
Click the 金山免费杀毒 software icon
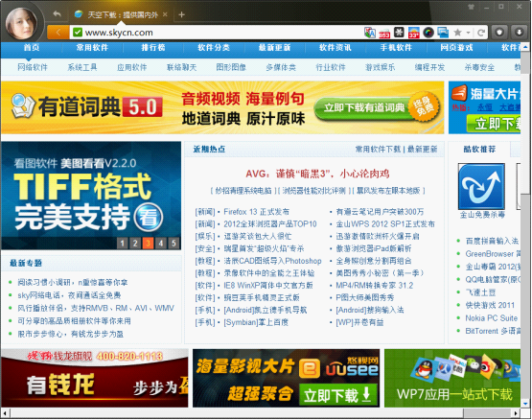[481, 186]
